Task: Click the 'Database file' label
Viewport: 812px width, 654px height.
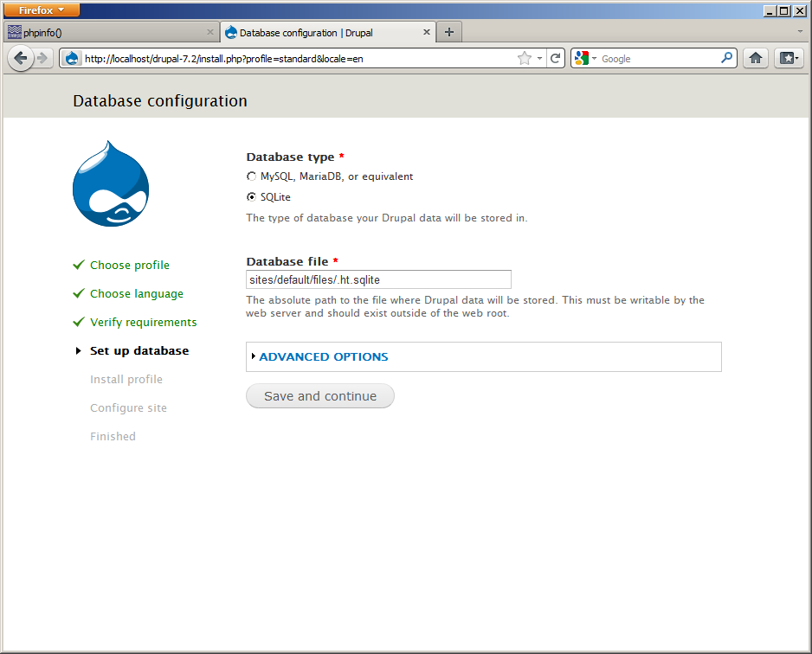Action: [287, 261]
